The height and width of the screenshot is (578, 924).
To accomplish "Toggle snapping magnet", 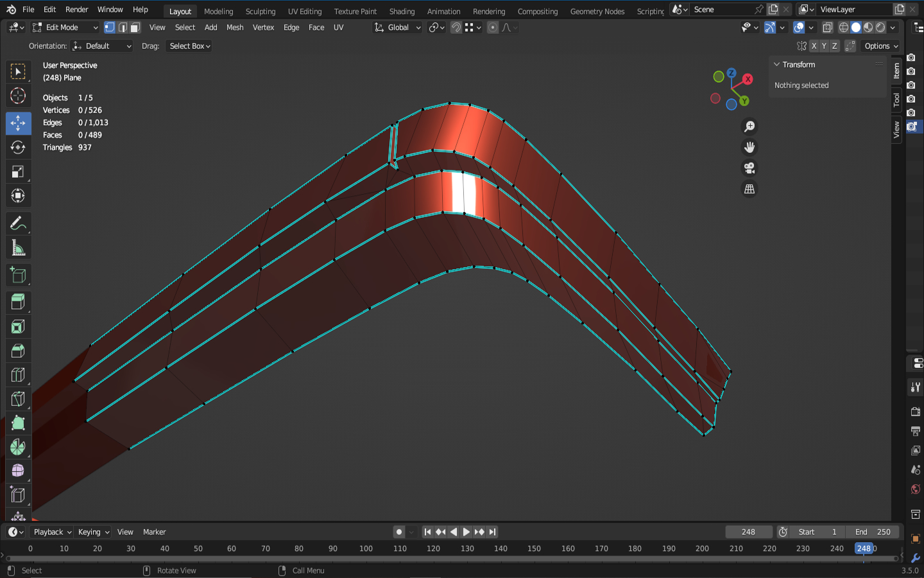I will tap(456, 28).
